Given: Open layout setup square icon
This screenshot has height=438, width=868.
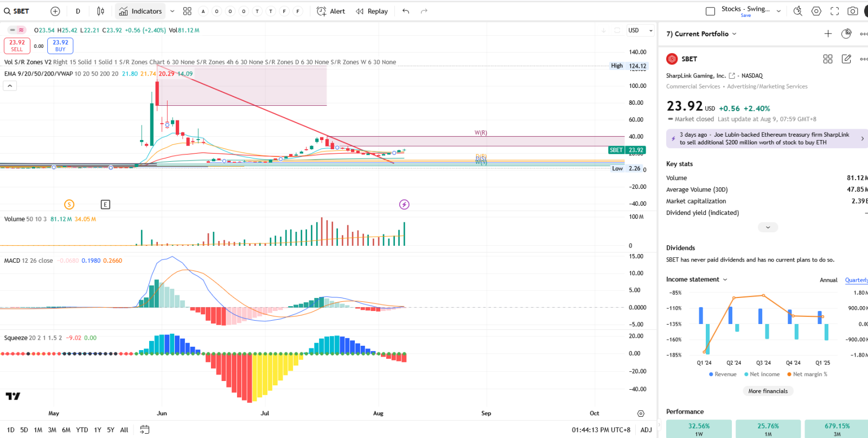Looking at the screenshot, I should point(710,11).
